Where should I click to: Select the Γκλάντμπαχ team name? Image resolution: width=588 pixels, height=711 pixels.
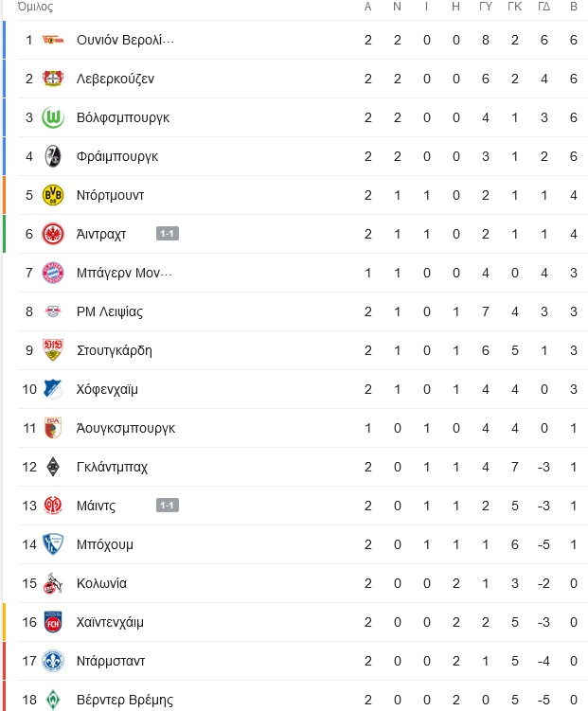click(112, 467)
